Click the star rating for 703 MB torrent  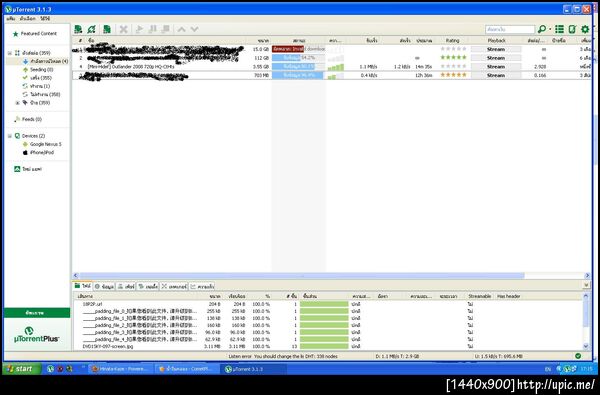pyautogui.click(x=453, y=75)
